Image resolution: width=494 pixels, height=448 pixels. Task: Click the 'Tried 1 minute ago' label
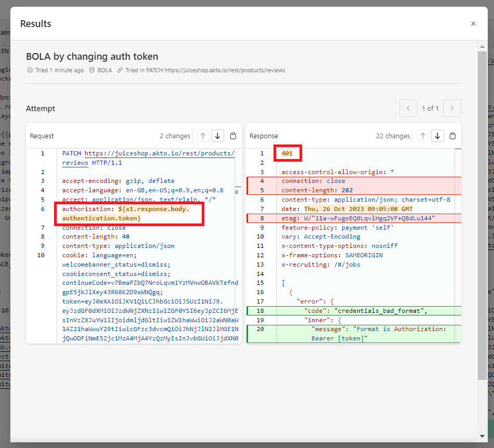(60, 70)
